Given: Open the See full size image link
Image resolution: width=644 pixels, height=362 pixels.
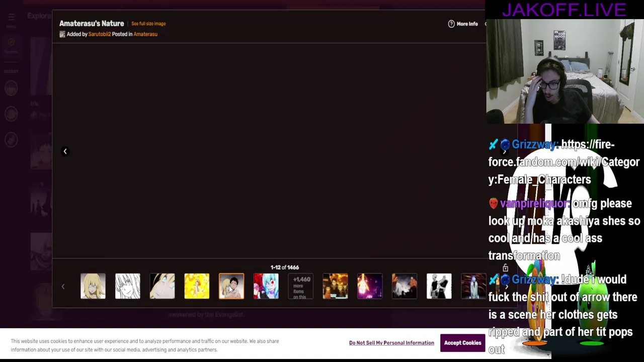Looking at the screenshot, I should point(148,24).
